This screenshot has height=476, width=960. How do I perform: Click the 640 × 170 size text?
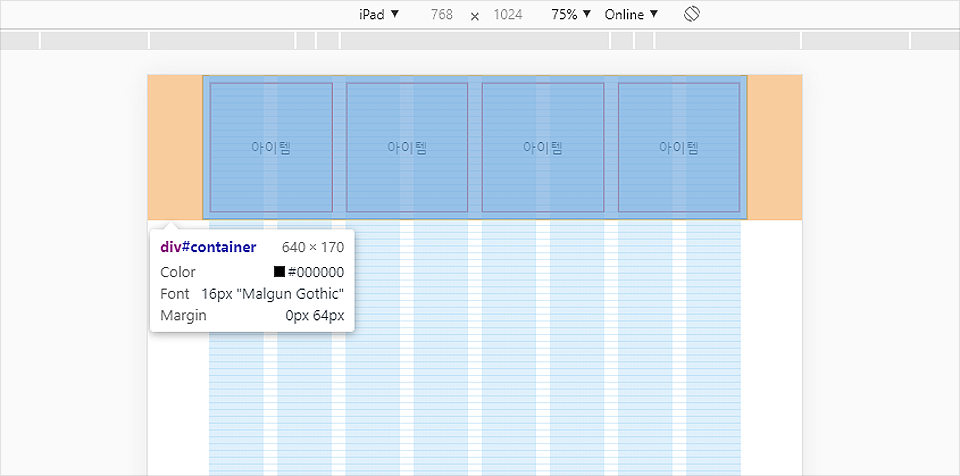(x=313, y=247)
